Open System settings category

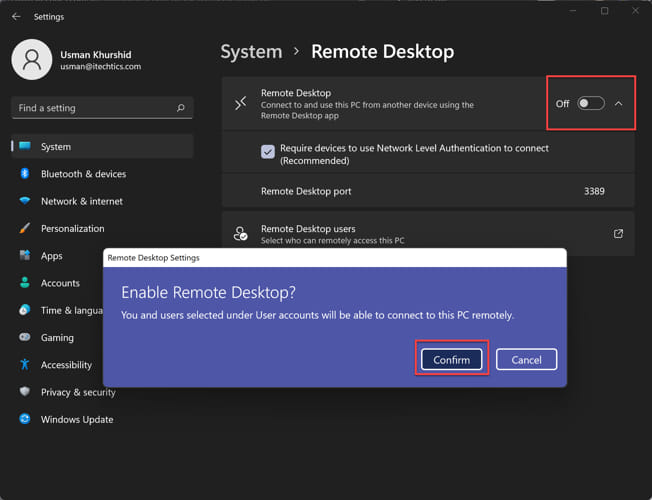pos(102,146)
